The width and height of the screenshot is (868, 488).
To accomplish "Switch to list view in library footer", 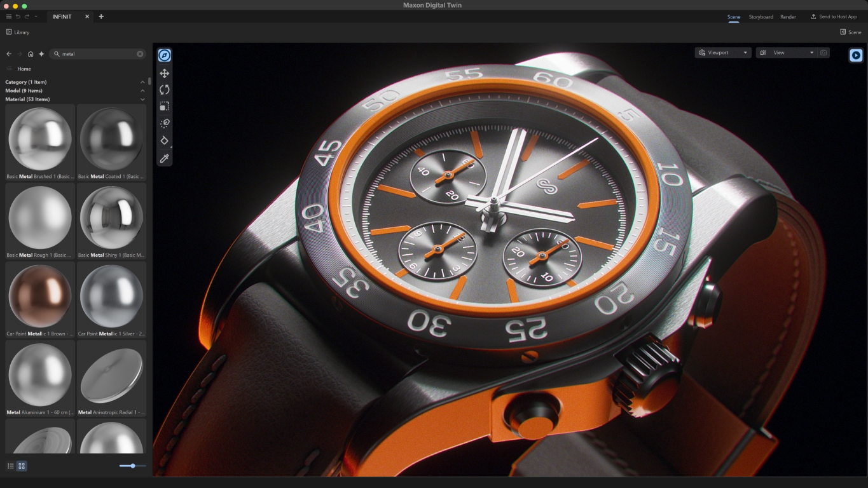I will coord(11,466).
